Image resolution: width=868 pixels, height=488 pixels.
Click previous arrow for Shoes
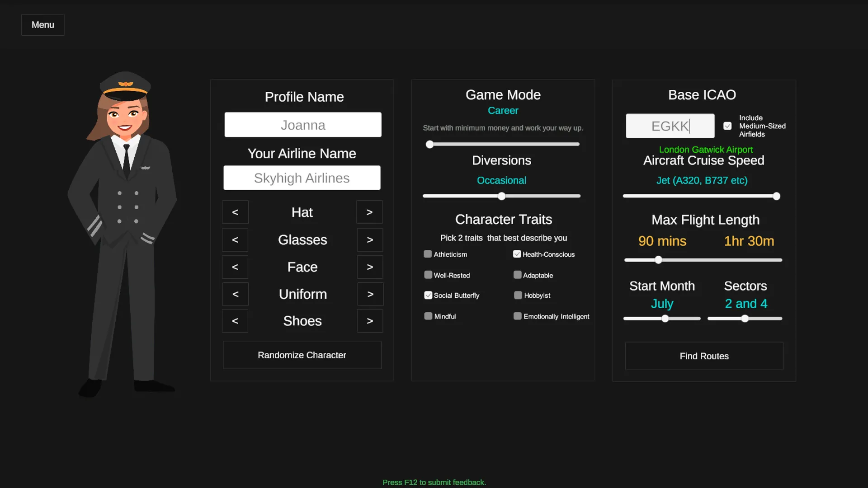click(x=235, y=321)
